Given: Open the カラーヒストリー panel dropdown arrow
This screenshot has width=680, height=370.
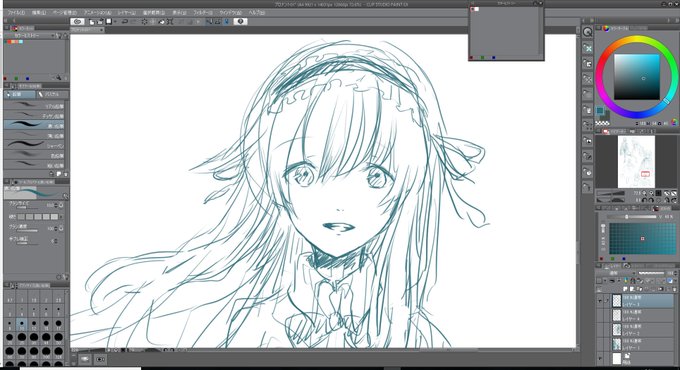Looking at the screenshot, I should point(53,35).
